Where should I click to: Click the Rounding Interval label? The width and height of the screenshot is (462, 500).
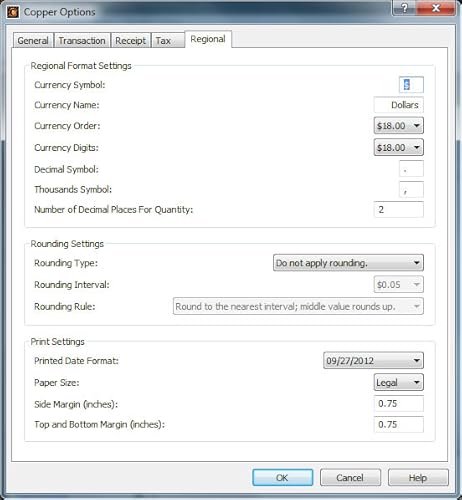(x=71, y=285)
